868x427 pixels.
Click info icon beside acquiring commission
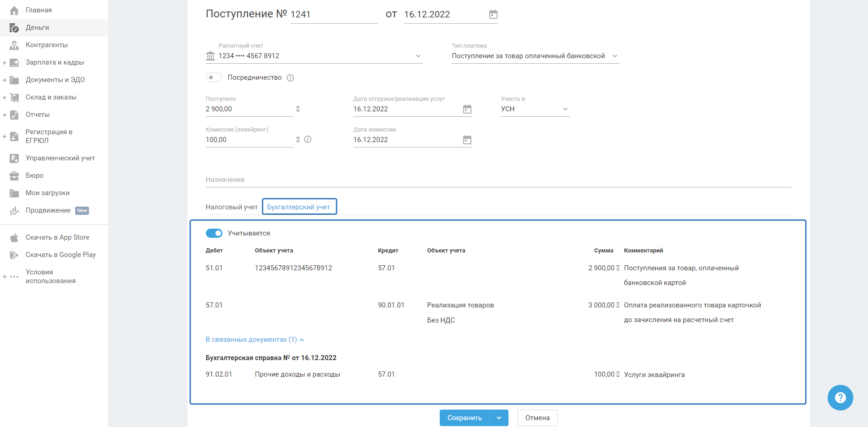(x=308, y=139)
